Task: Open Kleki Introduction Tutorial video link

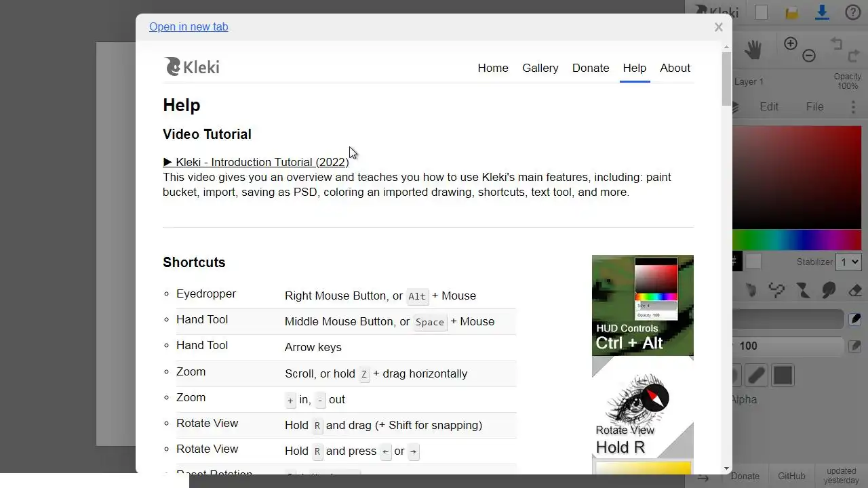Action: [256, 162]
